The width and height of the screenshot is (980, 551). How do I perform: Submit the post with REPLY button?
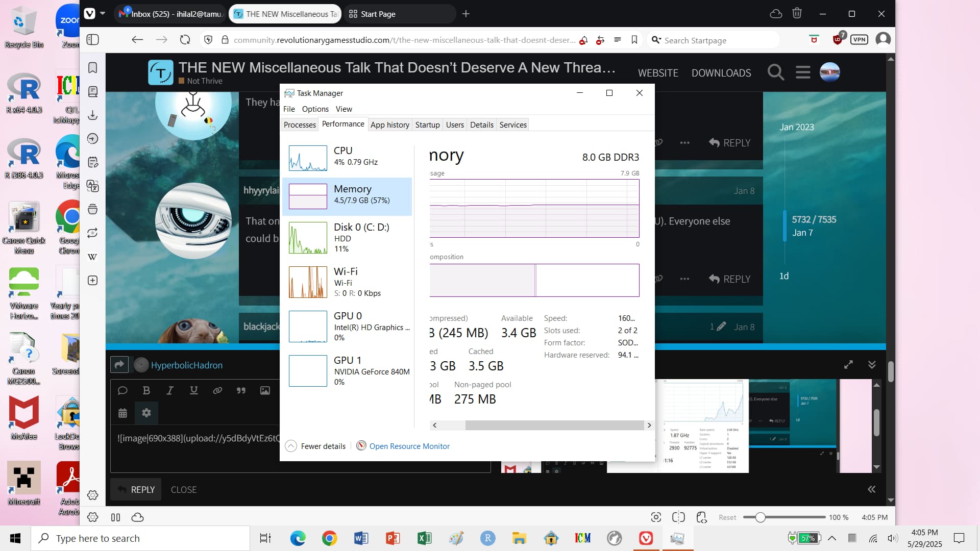pyautogui.click(x=136, y=489)
